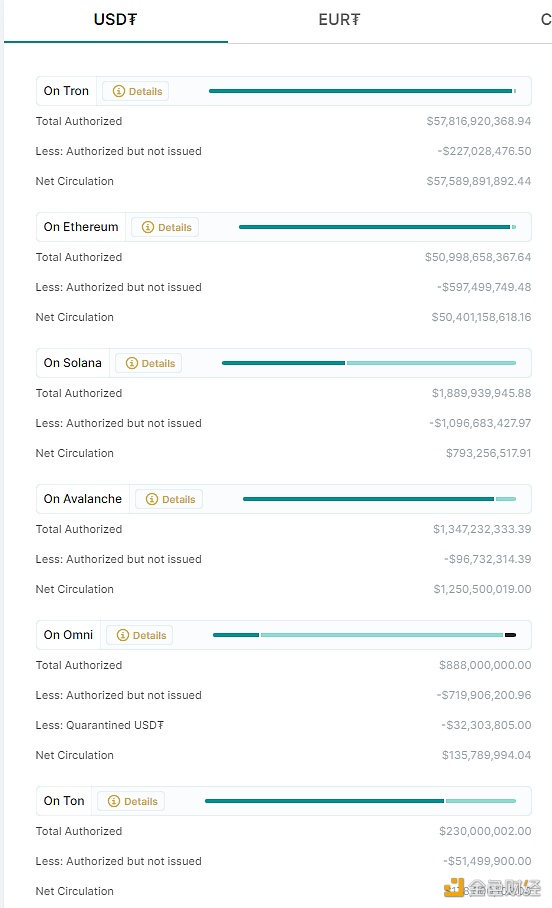
Task: Click the info icon beside On Solana
Action: click(x=131, y=364)
